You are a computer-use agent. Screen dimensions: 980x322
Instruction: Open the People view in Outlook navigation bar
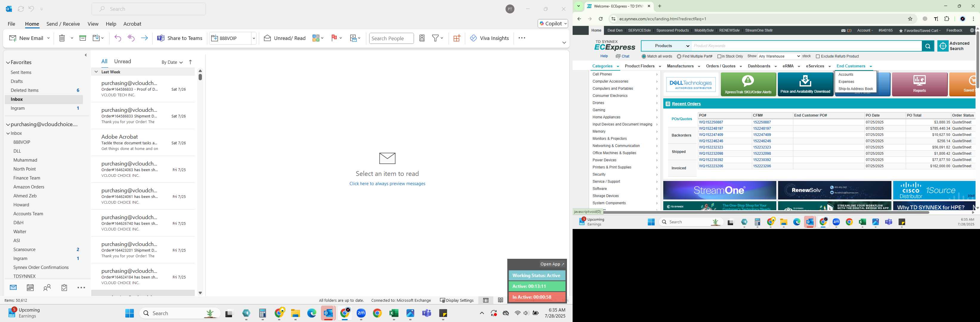click(x=47, y=288)
